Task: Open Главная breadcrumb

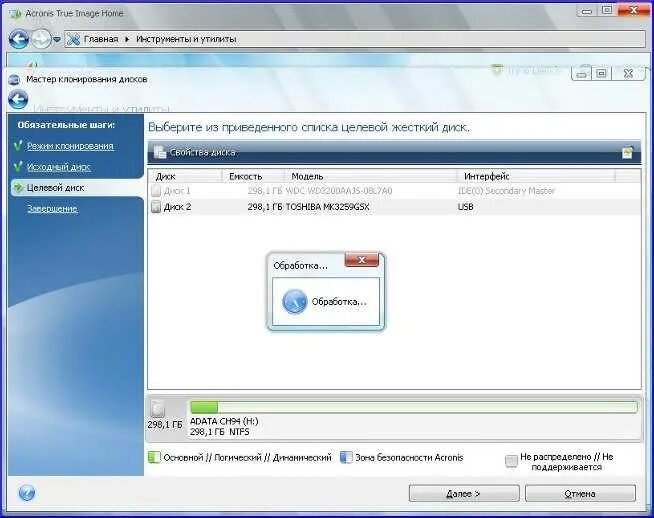Action: pos(101,39)
